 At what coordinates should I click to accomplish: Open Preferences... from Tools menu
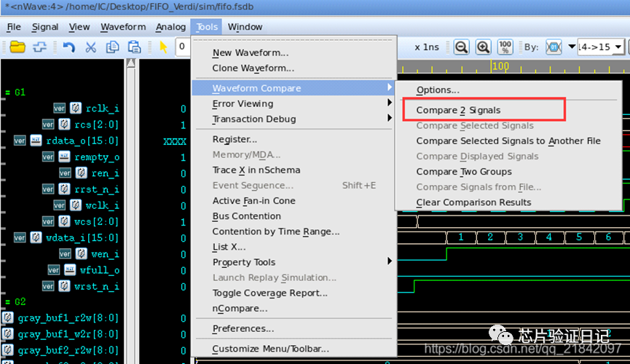coord(243,328)
